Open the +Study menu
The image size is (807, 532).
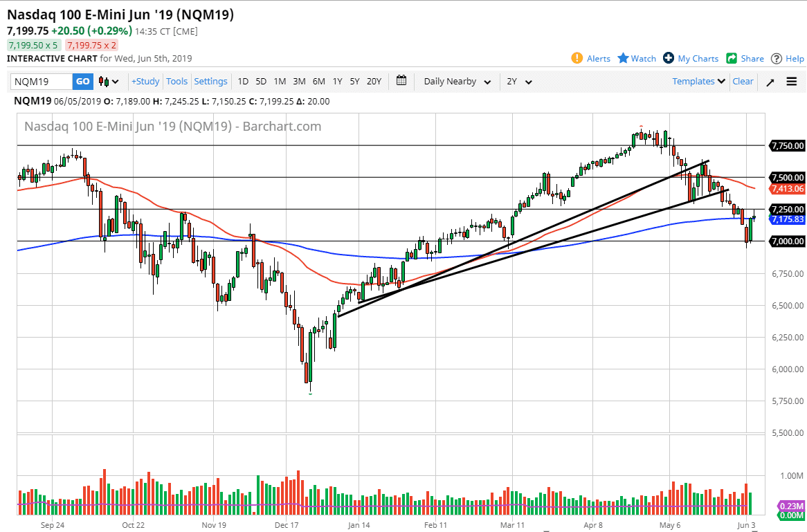tap(145, 81)
